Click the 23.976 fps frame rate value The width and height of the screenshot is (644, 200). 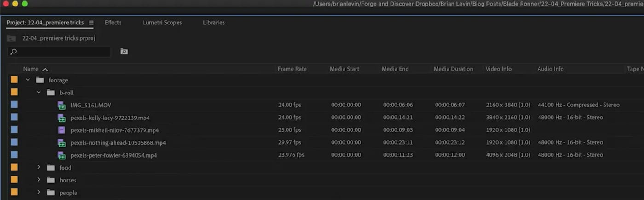[291, 155]
